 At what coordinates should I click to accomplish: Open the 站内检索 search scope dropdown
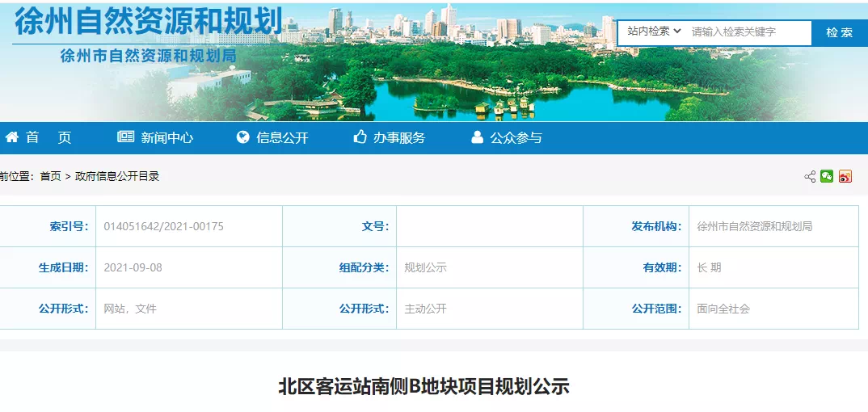(x=654, y=32)
